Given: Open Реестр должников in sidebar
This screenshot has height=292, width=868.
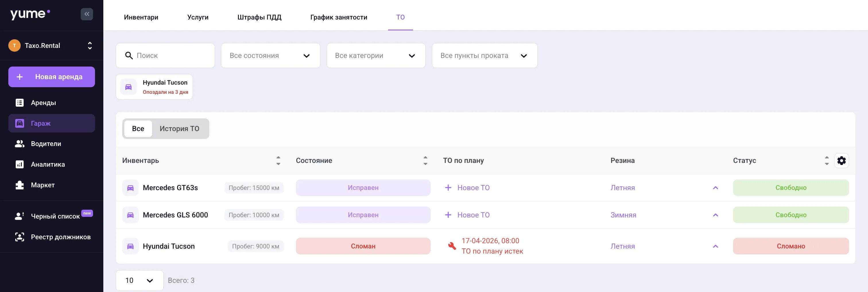Looking at the screenshot, I should (x=52, y=237).
